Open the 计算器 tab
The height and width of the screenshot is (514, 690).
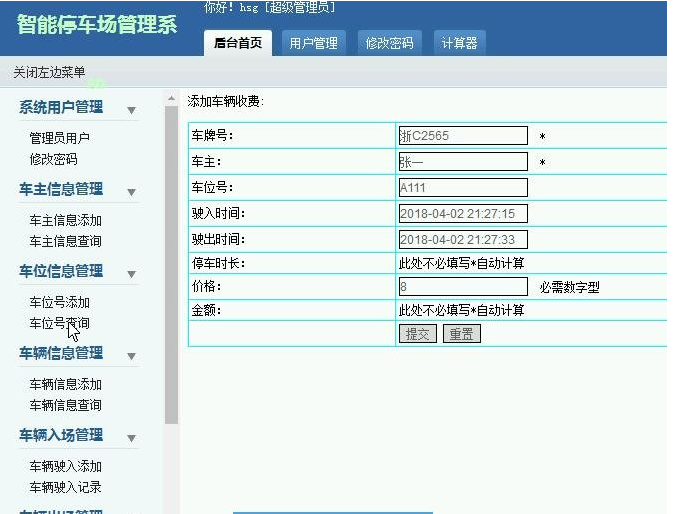pos(459,43)
